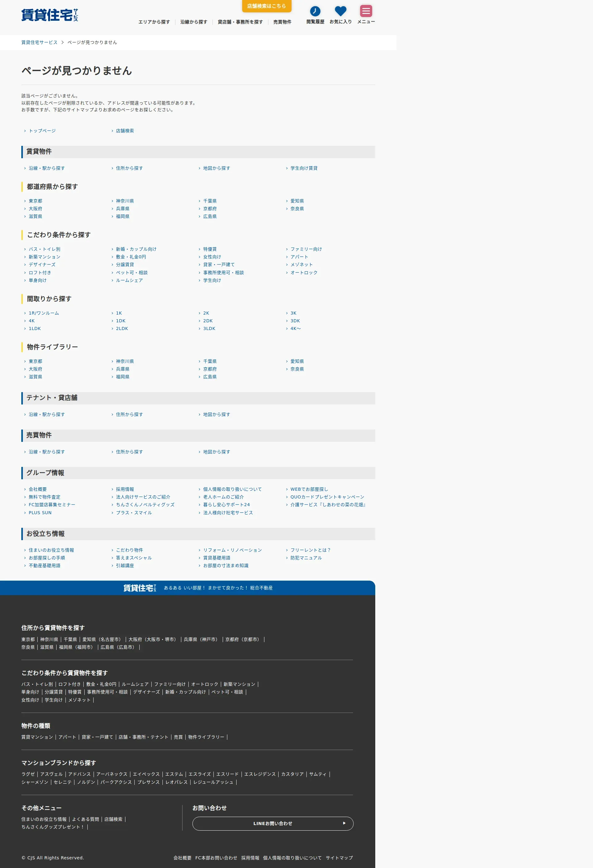The width and height of the screenshot is (593, 868).
Task: Click the 賃貸住宅サービス header logo
Action: point(50,15)
